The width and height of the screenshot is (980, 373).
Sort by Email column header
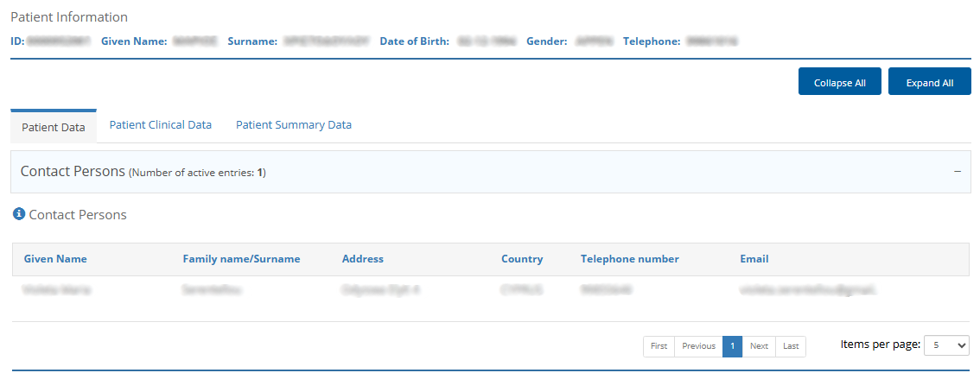754,259
